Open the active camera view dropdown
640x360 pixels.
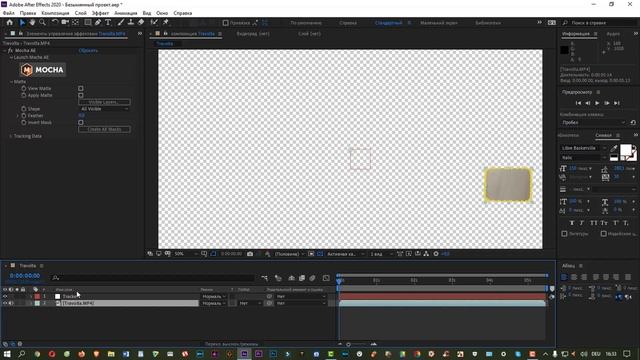tap(345, 254)
